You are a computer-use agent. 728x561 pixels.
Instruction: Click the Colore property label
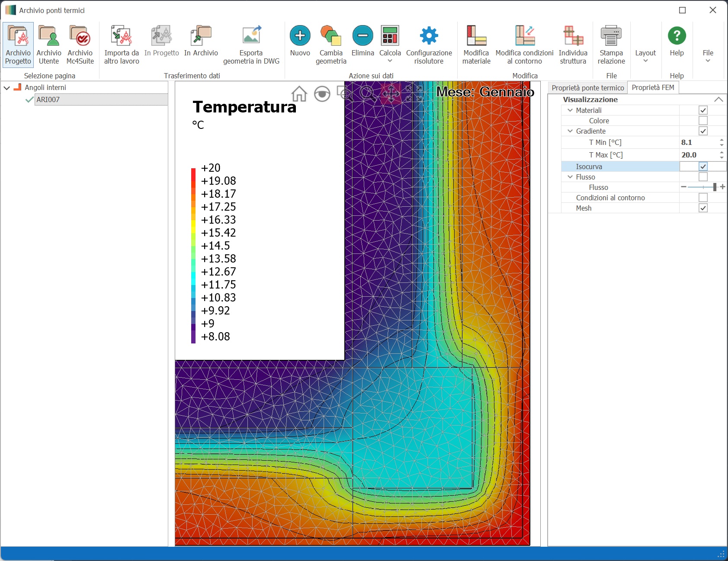(x=599, y=121)
